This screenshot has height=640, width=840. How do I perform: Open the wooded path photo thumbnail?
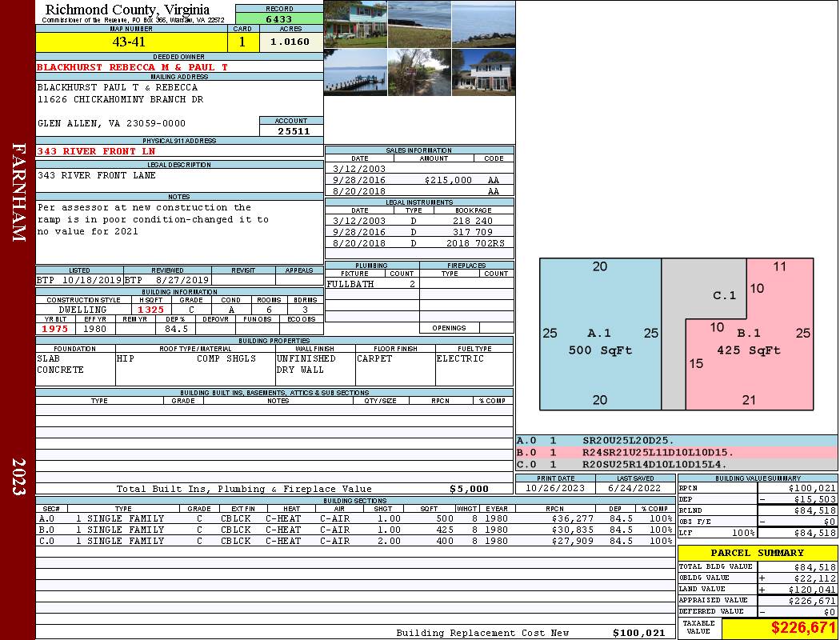tap(419, 72)
